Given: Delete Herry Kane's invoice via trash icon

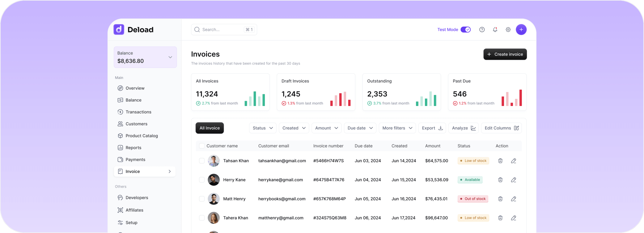Looking at the screenshot, I should pos(500,180).
